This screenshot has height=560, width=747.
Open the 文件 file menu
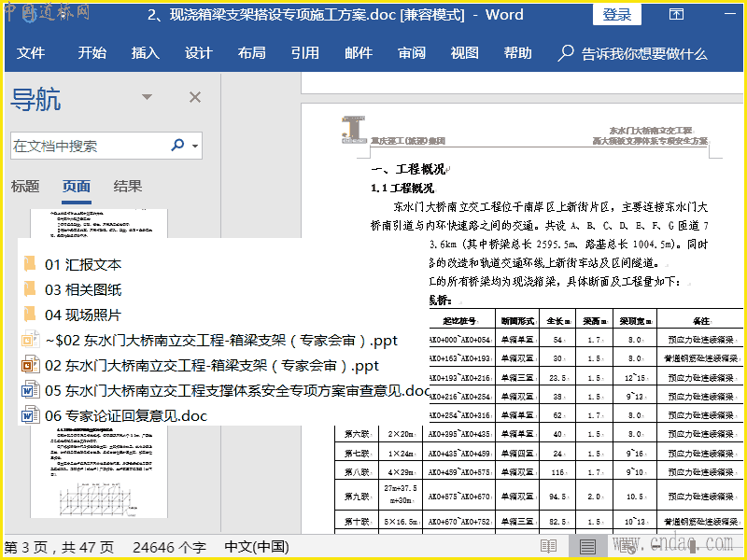tap(31, 53)
